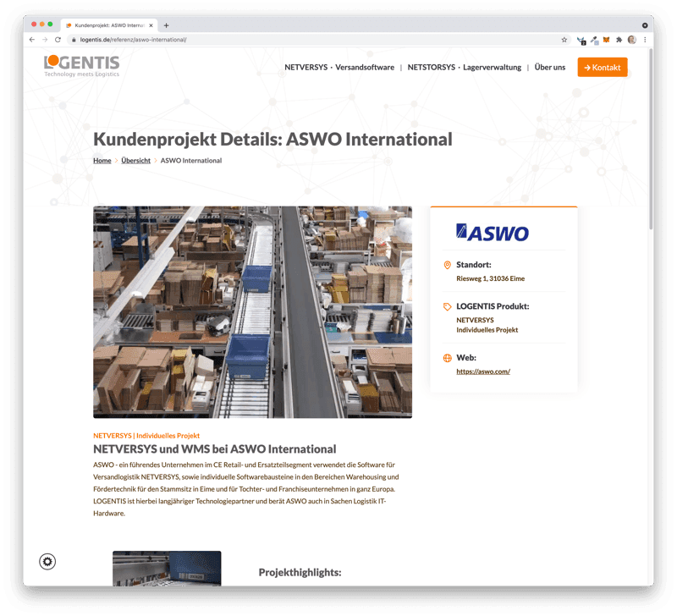The height and width of the screenshot is (616, 677).
Task: Open the cookie settings gear icon
Action: pyautogui.click(x=47, y=561)
